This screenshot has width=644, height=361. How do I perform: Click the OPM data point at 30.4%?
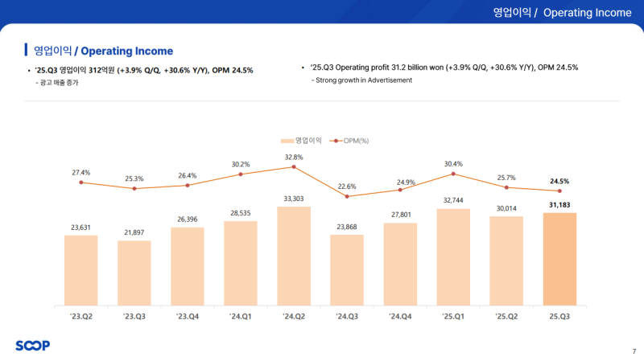point(453,174)
